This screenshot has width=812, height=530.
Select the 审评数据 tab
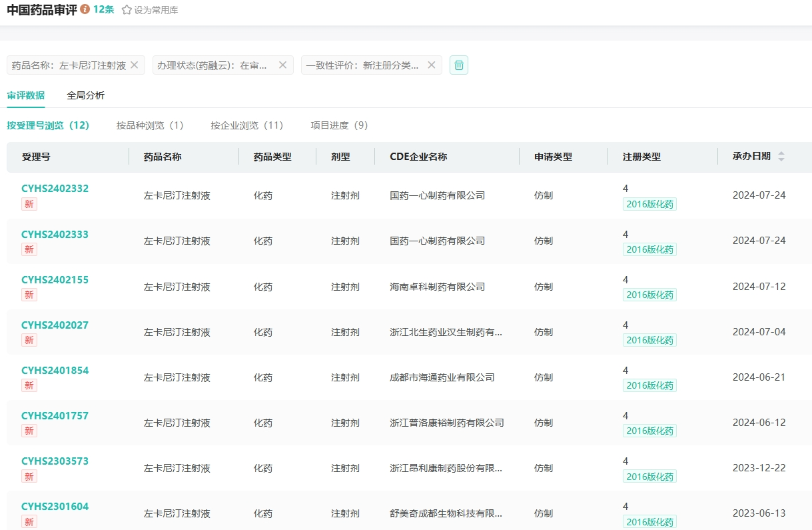(x=26, y=95)
